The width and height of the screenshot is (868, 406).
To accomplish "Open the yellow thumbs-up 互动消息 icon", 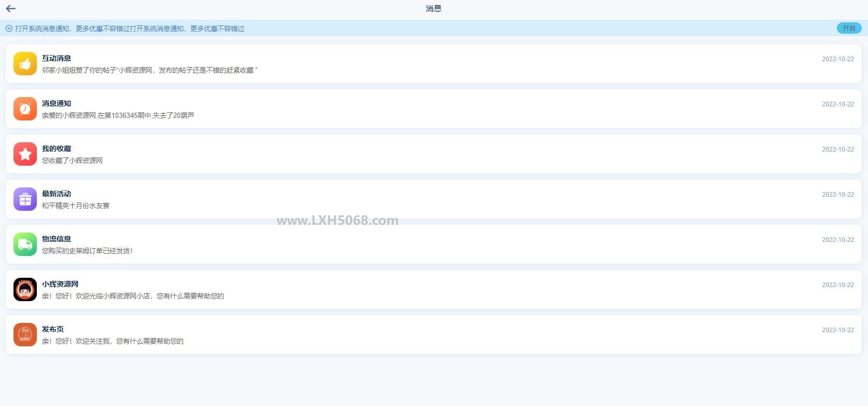I will click(25, 63).
